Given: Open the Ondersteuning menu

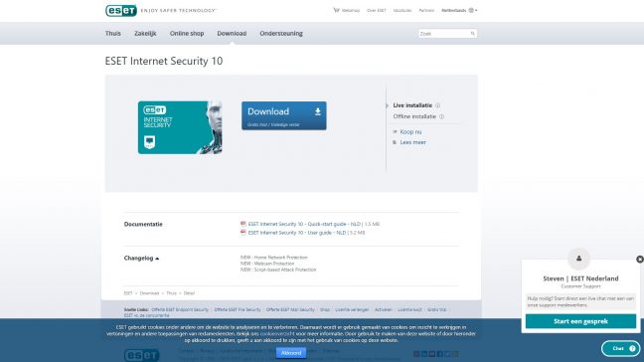Looking at the screenshot, I should [281, 34].
